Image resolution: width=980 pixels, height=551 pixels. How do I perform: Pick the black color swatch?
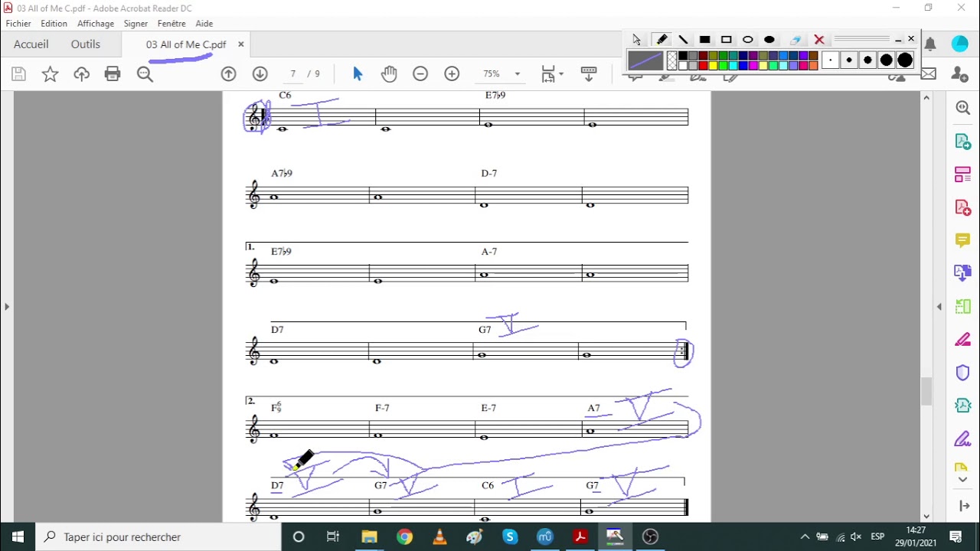pyautogui.click(x=683, y=56)
